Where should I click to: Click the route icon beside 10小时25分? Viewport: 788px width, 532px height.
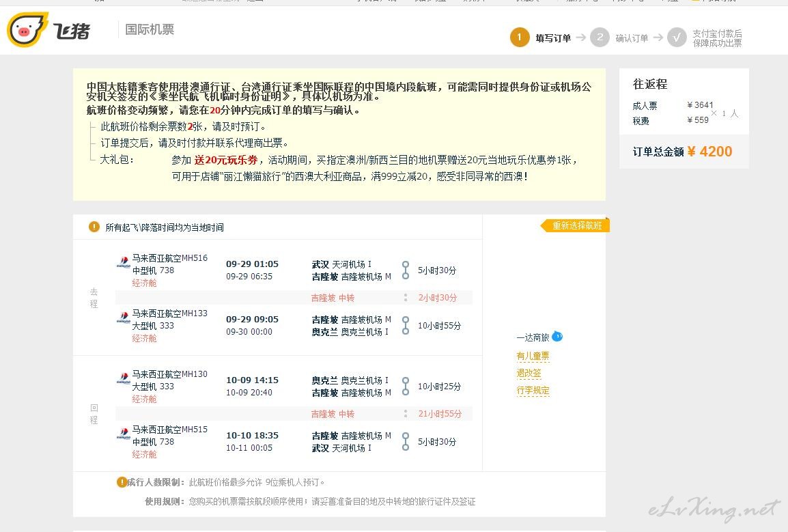[x=406, y=386]
